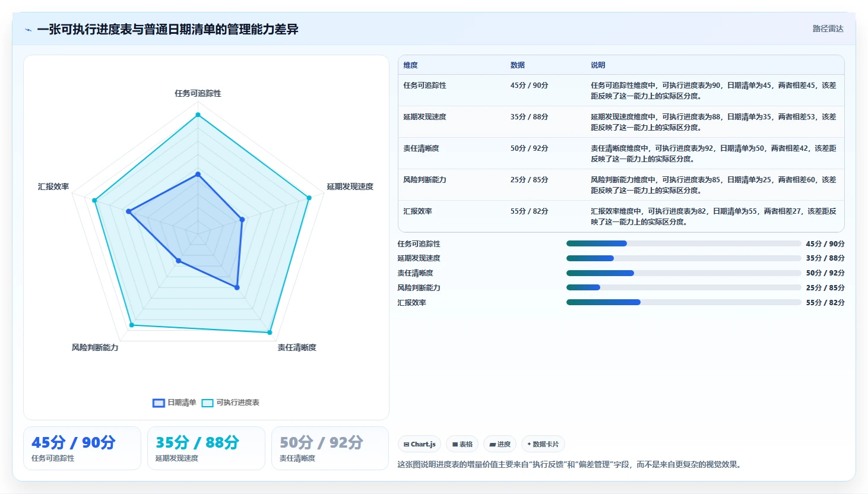Click the cyan data point on 责任清晰度 axis

[x=270, y=332]
